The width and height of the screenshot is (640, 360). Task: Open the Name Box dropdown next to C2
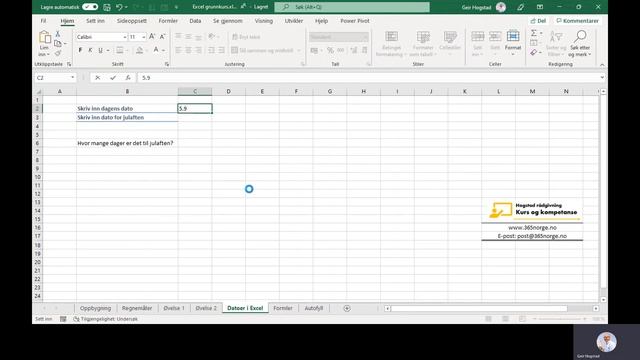[72, 78]
